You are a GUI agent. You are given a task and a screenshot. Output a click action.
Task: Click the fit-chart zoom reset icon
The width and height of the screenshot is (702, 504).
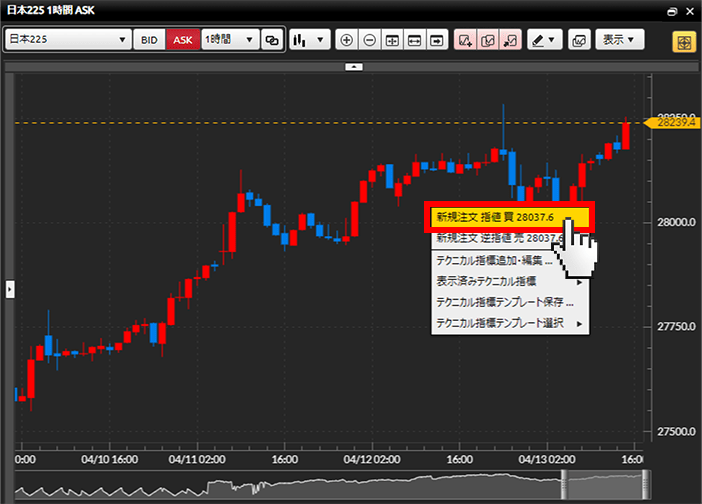[x=392, y=40]
